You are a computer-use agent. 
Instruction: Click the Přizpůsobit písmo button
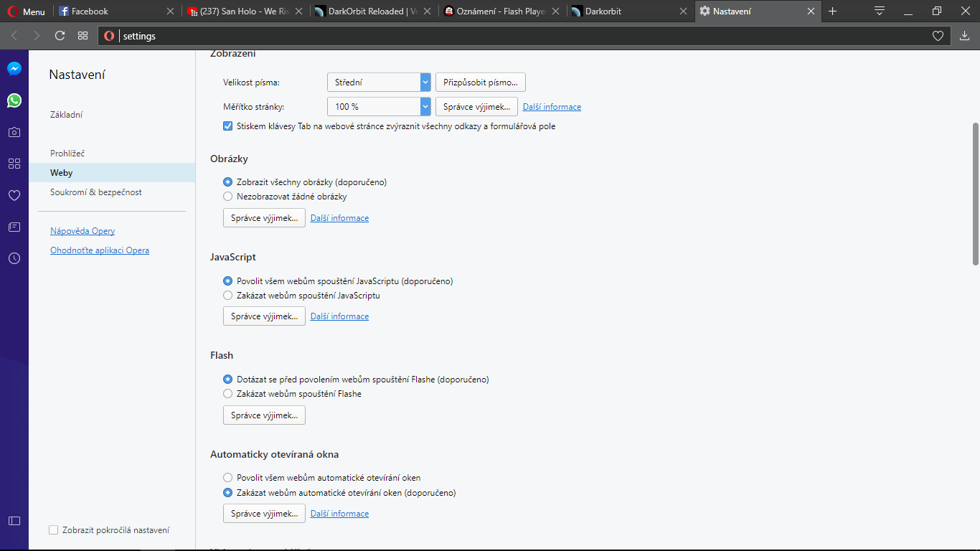(x=480, y=83)
